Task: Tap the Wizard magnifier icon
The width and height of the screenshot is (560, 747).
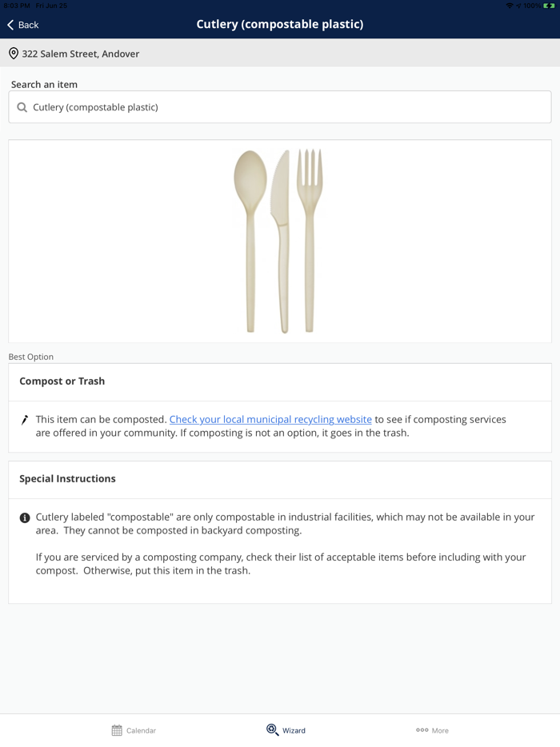Action: point(272,729)
